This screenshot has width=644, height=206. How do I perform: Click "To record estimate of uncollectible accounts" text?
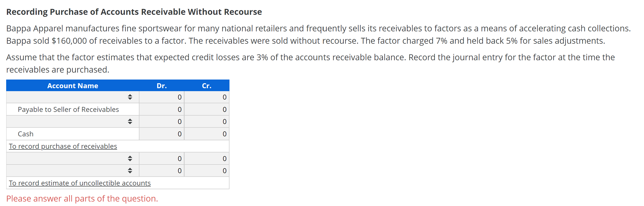(x=79, y=183)
